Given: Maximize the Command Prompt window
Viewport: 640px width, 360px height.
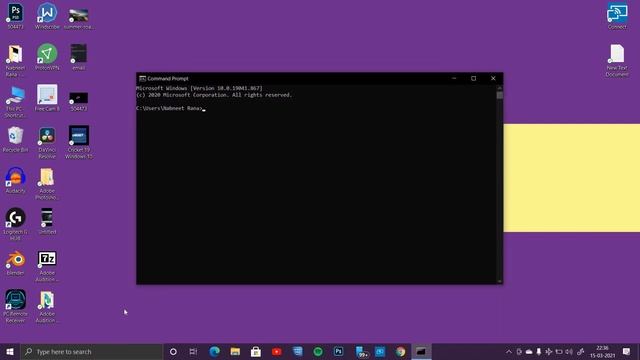Looking at the screenshot, I should click(x=473, y=78).
